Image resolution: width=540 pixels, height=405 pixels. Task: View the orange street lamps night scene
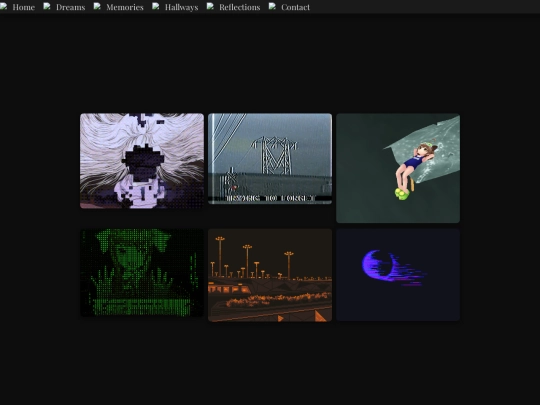pos(270,275)
